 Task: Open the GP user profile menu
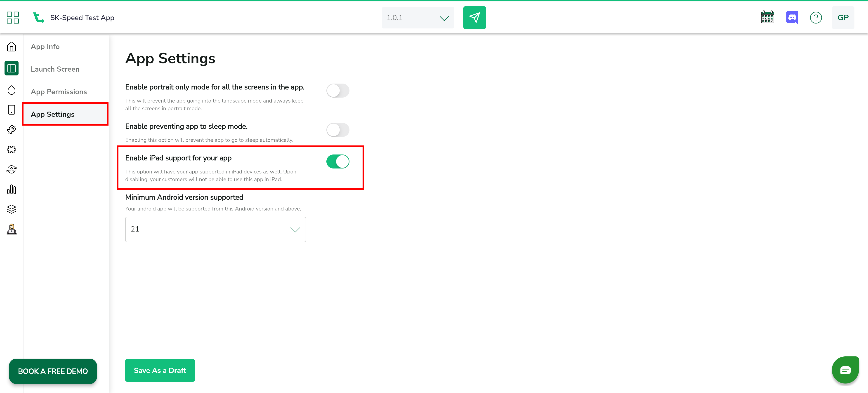843,18
